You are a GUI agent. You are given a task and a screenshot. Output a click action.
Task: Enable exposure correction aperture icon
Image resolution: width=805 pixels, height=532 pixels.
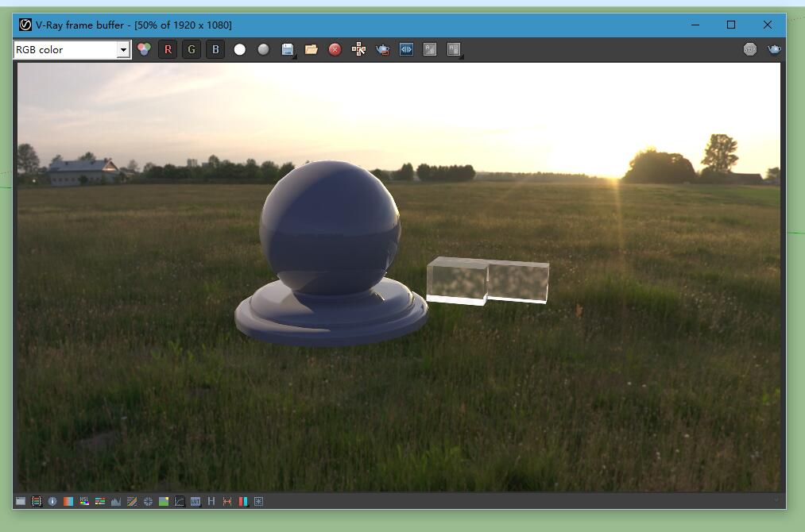(x=148, y=501)
